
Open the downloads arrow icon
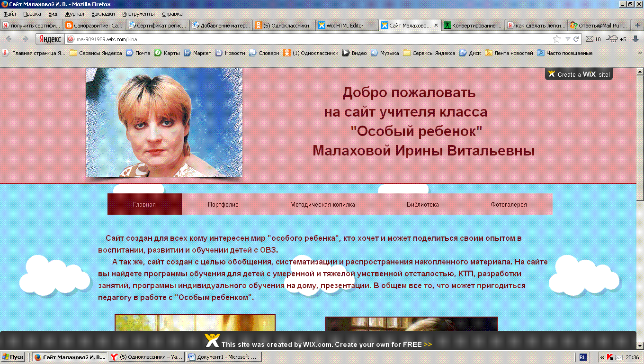point(635,39)
